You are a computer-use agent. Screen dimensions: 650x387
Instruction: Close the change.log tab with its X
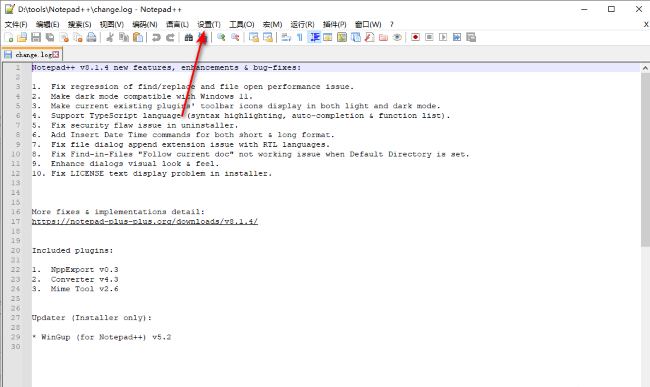pyautogui.click(x=56, y=54)
